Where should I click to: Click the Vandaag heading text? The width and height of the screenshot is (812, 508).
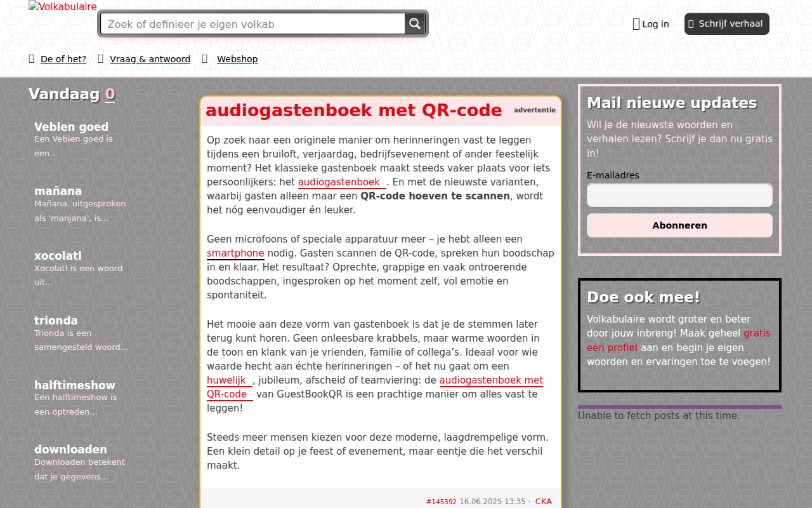point(64,94)
